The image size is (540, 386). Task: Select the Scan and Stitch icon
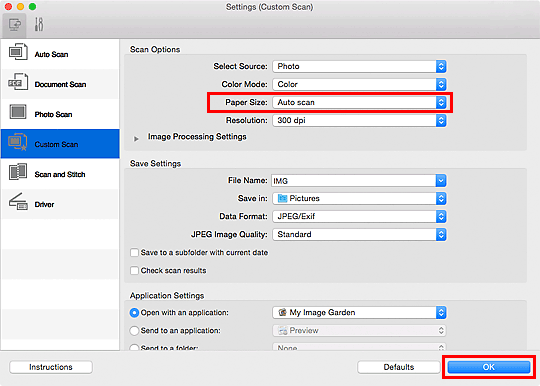click(18, 172)
